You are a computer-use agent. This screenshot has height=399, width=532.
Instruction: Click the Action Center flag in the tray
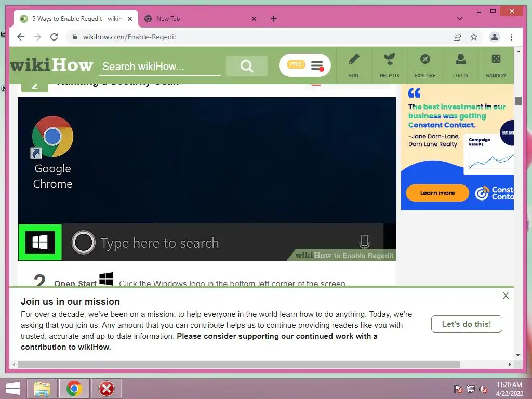tap(458, 389)
